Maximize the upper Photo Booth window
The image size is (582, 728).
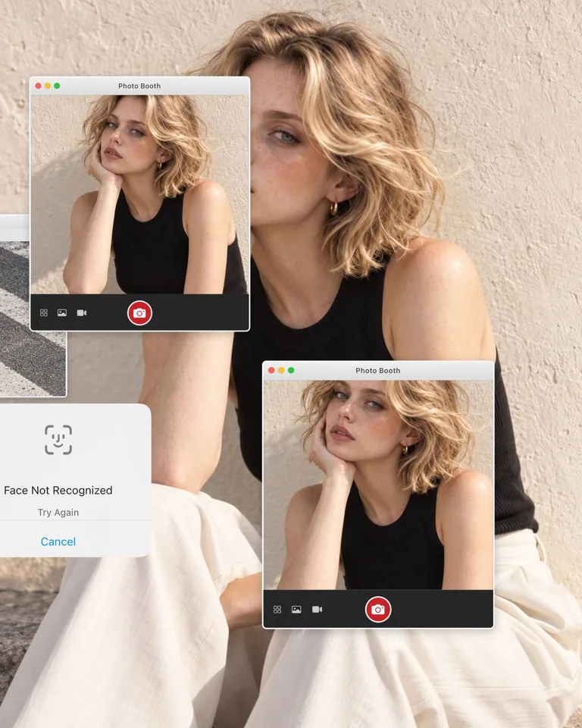57,86
